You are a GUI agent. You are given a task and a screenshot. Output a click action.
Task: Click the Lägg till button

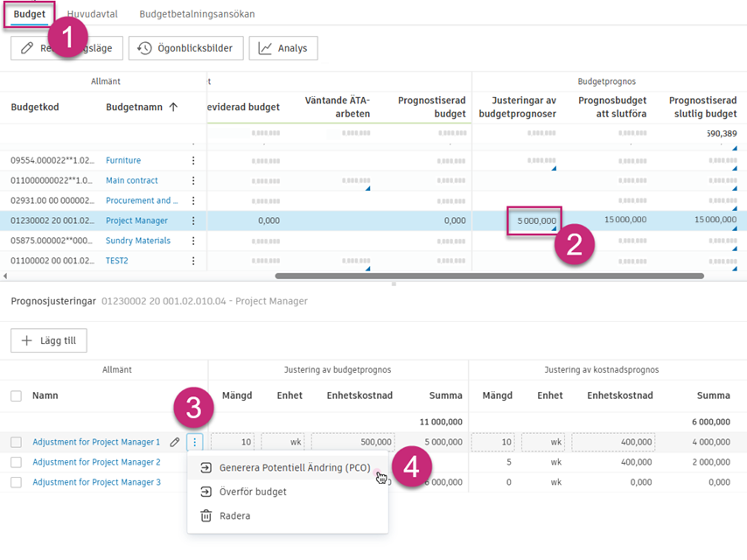(x=49, y=340)
